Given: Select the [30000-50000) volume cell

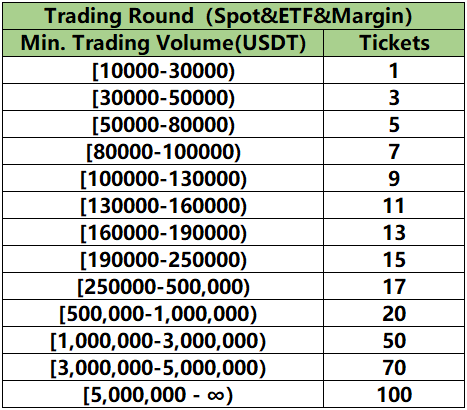Looking at the screenshot, I should click(163, 97).
